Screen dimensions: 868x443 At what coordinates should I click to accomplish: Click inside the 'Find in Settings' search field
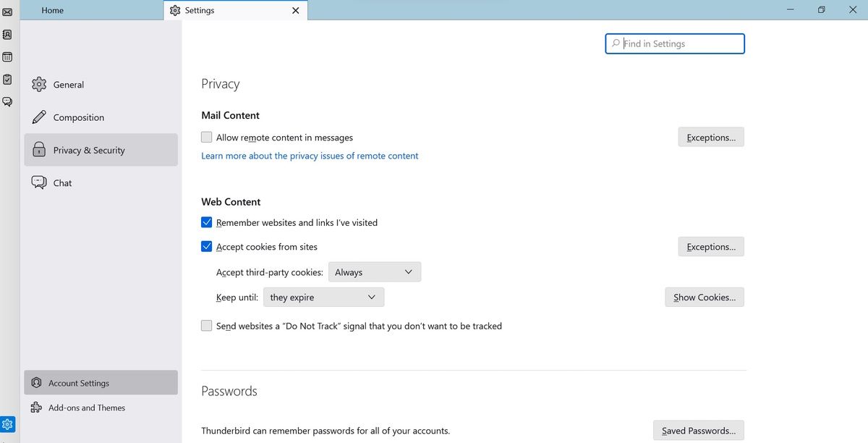point(674,43)
